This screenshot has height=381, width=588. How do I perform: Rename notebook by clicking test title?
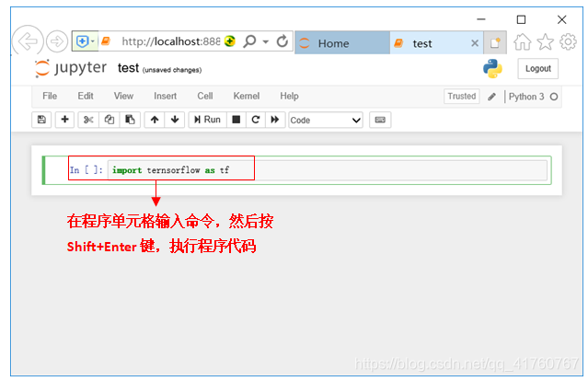128,68
